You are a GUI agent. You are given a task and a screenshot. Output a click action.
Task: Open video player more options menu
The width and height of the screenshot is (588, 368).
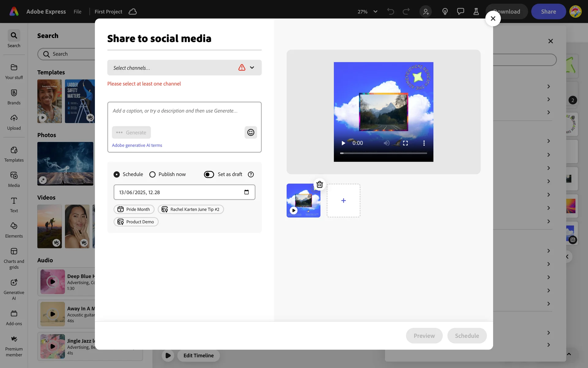pyautogui.click(x=424, y=143)
